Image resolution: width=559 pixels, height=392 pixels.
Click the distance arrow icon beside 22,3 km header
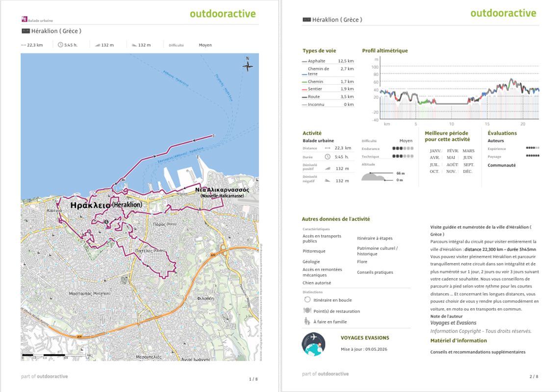[x=24, y=45]
